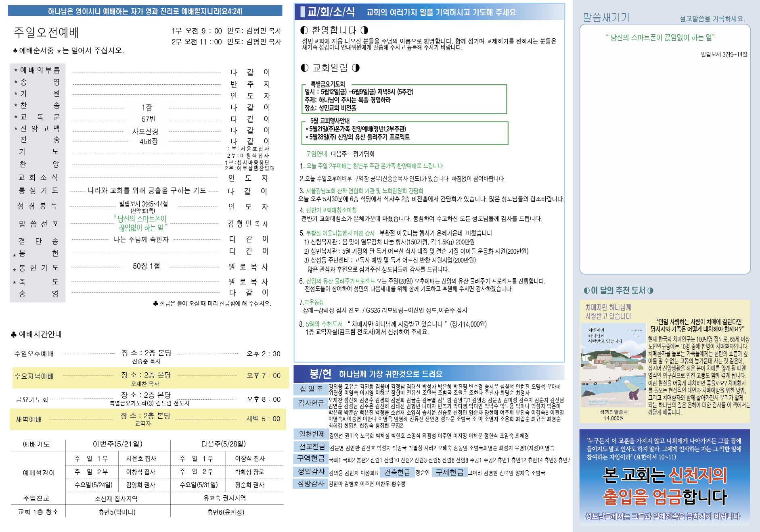Click the 생일감사 label
This screenshot has height=532, width=760.
(x=311, y=471)
